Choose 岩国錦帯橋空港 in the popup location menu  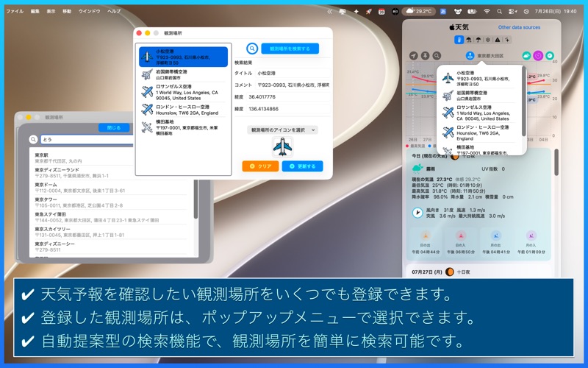pyautogui.click(x=480, y=96)
